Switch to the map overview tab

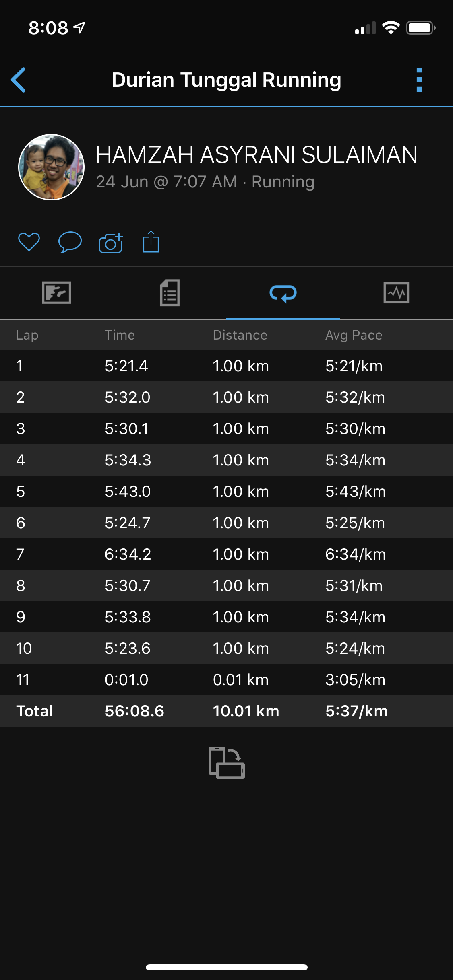coord(57,292)
